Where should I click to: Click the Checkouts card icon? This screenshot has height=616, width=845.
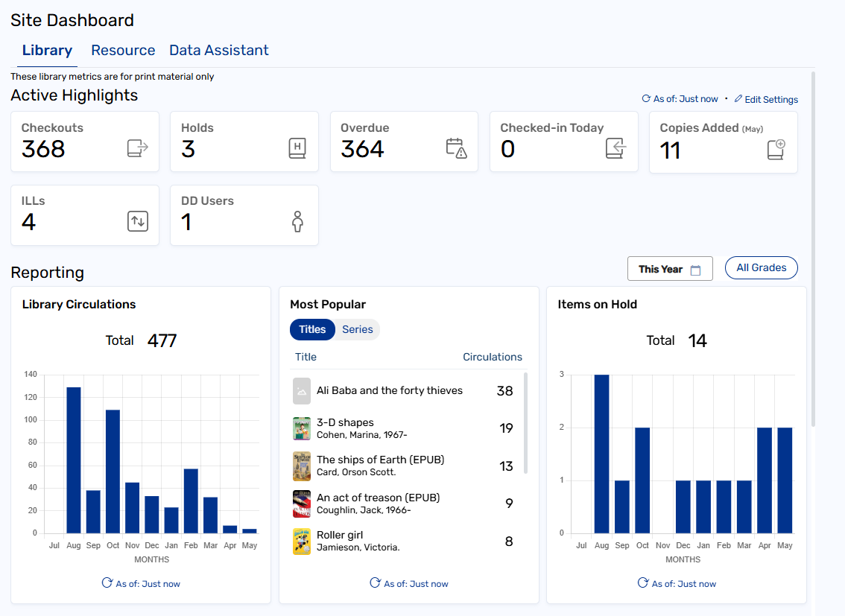(138, 148)
